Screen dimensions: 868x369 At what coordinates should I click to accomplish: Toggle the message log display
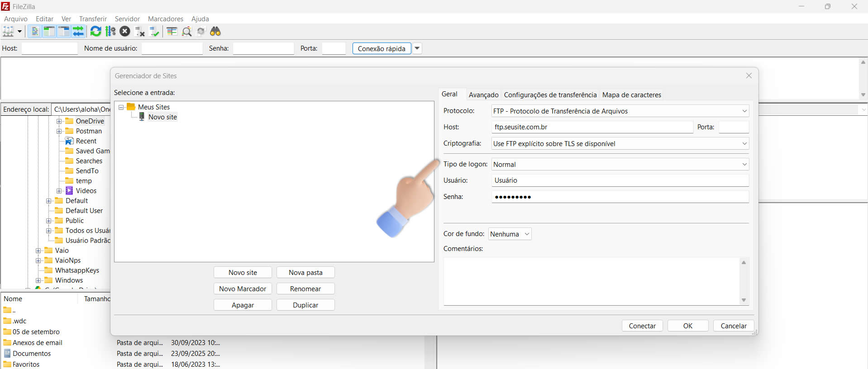point(34,31)
